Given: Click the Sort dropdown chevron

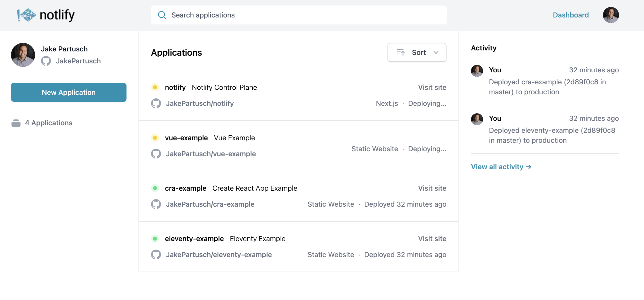Looking at the screenshot, I should click(x=436, y=52).
